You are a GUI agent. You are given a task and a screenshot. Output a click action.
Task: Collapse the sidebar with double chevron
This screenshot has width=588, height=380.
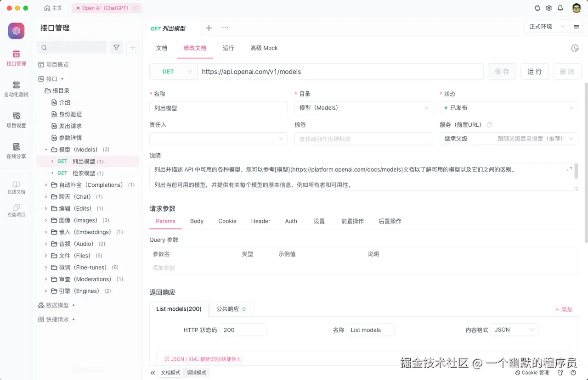pyautogui.click(x=153, y=373)
